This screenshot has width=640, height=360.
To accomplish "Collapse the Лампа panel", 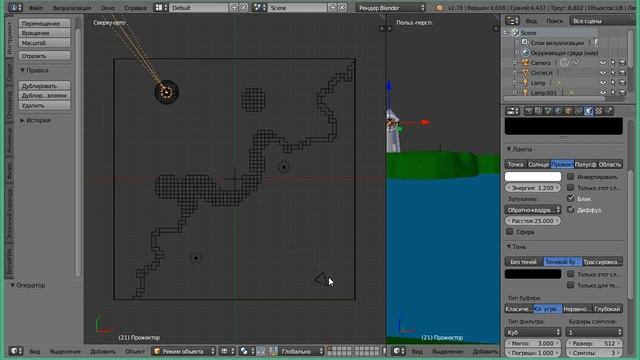I will (509, 149).
